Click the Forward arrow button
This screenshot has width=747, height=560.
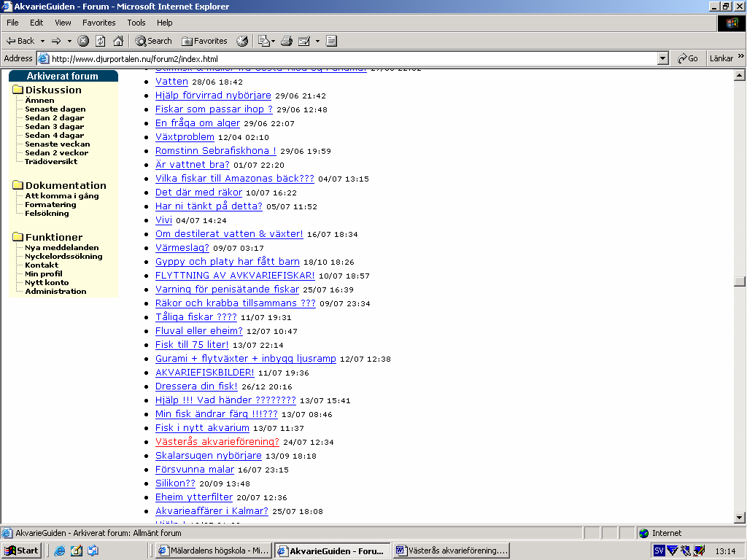(56, 41)
